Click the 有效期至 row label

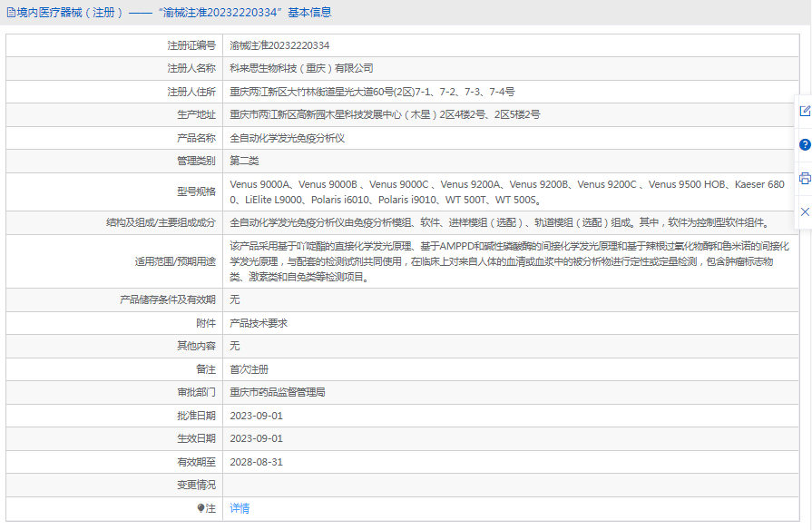(196, 462)
